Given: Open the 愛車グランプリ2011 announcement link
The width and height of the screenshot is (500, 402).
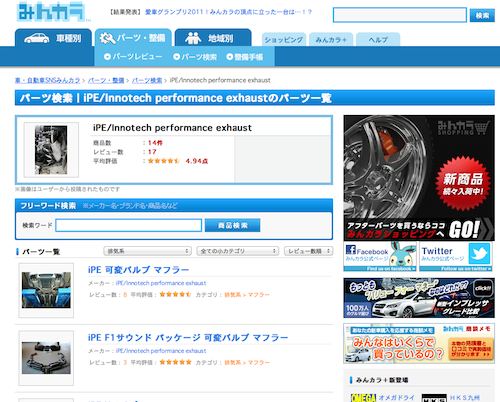Looking at the screenshot, I should coord(228,12).
